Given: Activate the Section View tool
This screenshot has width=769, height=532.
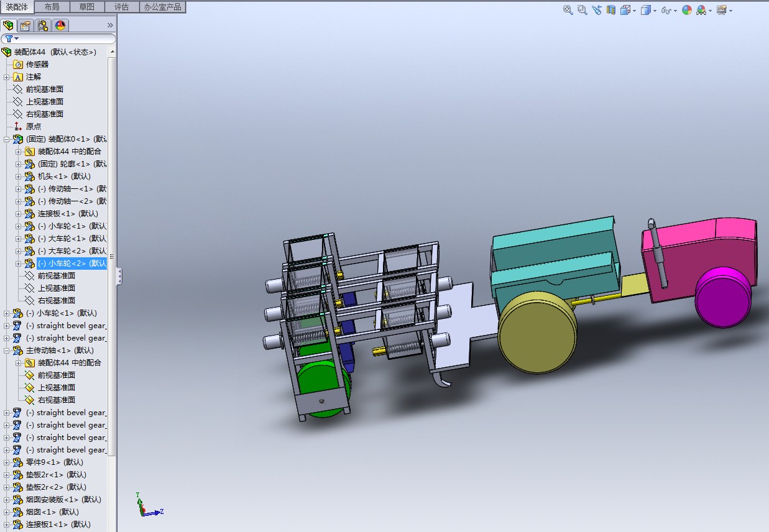Looking at the screenshot, I should coord(611,10).
